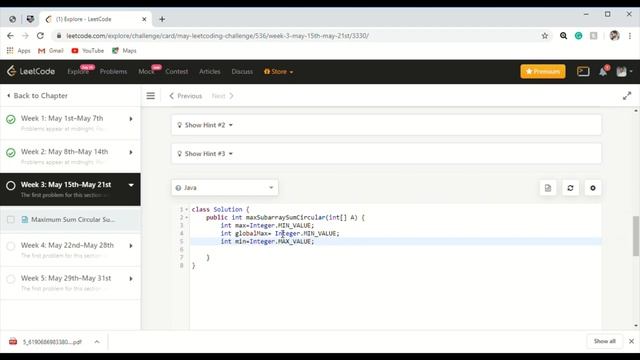Open the Store dropdown menu
This screenshot has height=360, width=640.
tap(278, 71)
